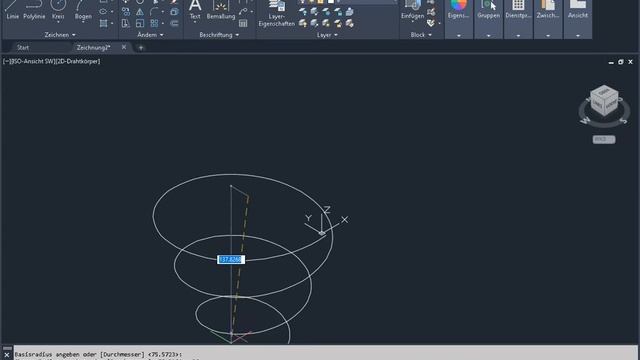The image size is (640, 360).
Task: Click the offset tool in Ändern panel
Action: pos(174,23)
